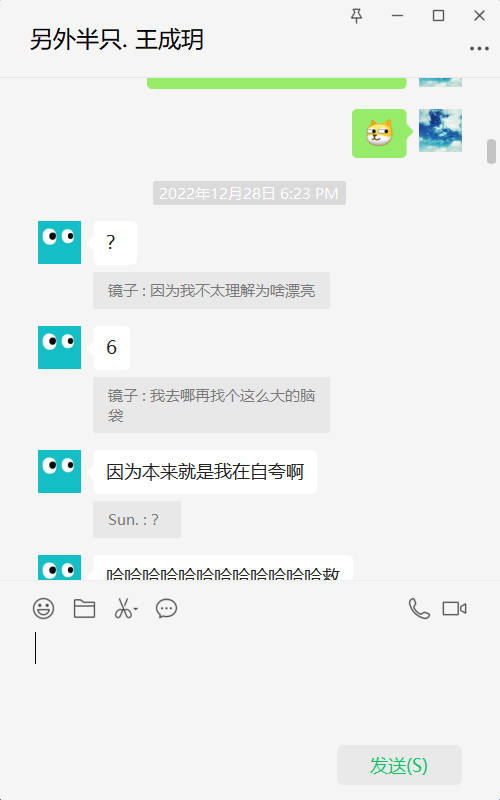Open chat history speech bubble icon

click(166, 608)
